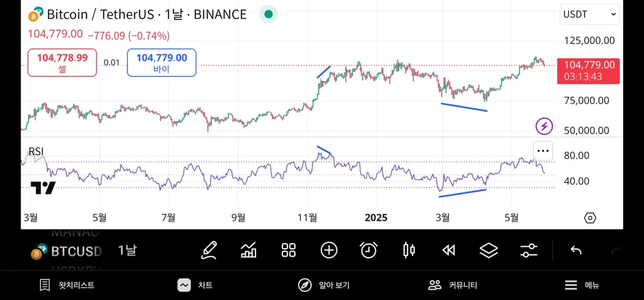The image size is (644, 300).
Task: Open the RSI pane more options
Action: pos(543,151)
